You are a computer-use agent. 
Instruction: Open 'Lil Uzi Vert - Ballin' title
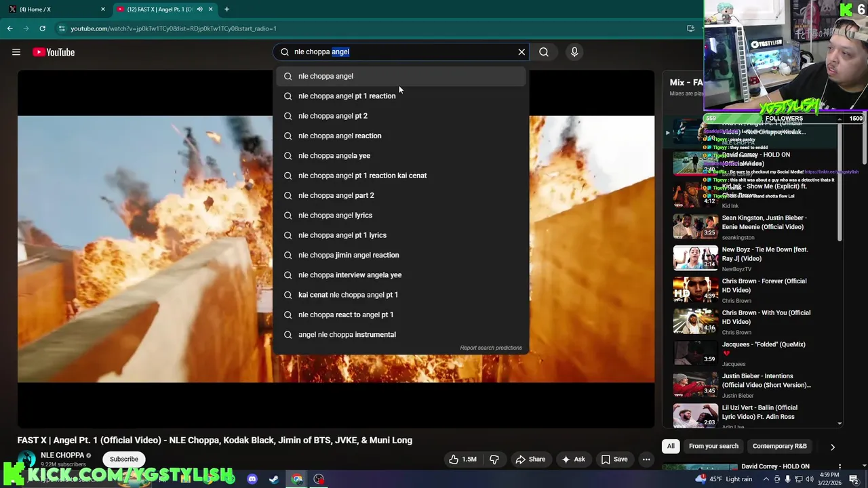759,411
